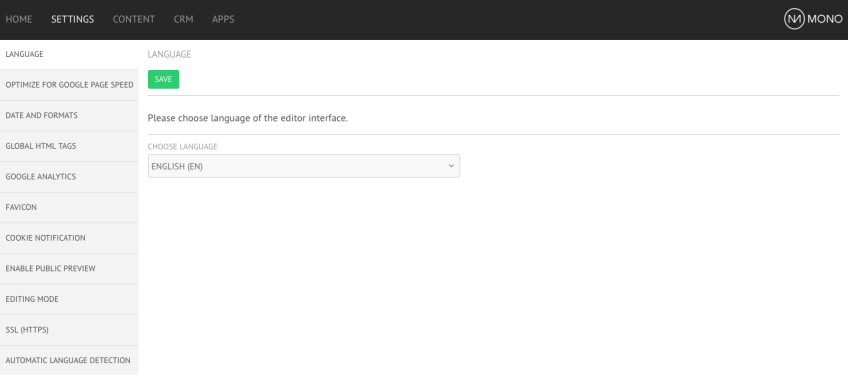Open the Favicon settings
This screenshot has height=375, width=848.
[x=69, y=207]
